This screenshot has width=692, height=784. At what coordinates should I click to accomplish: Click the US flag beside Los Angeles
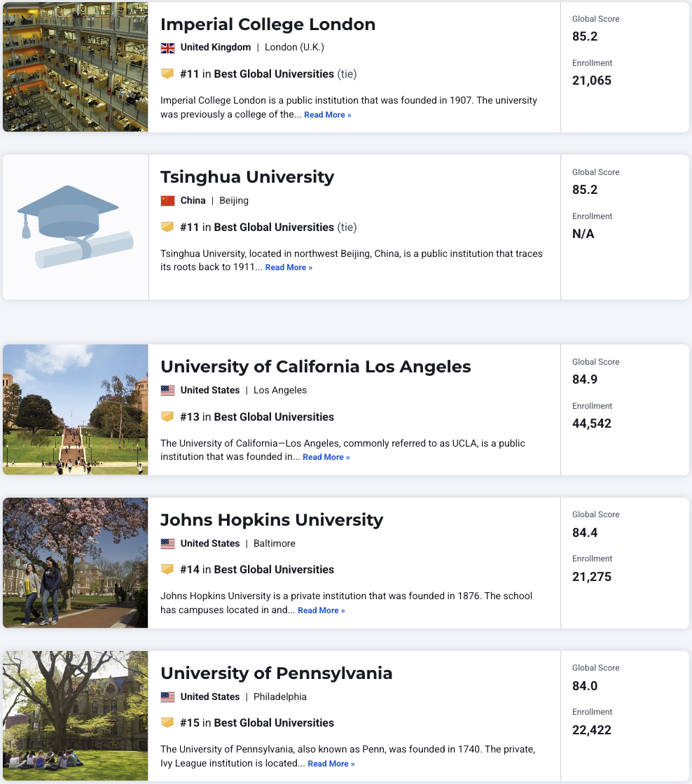(167, 391)
